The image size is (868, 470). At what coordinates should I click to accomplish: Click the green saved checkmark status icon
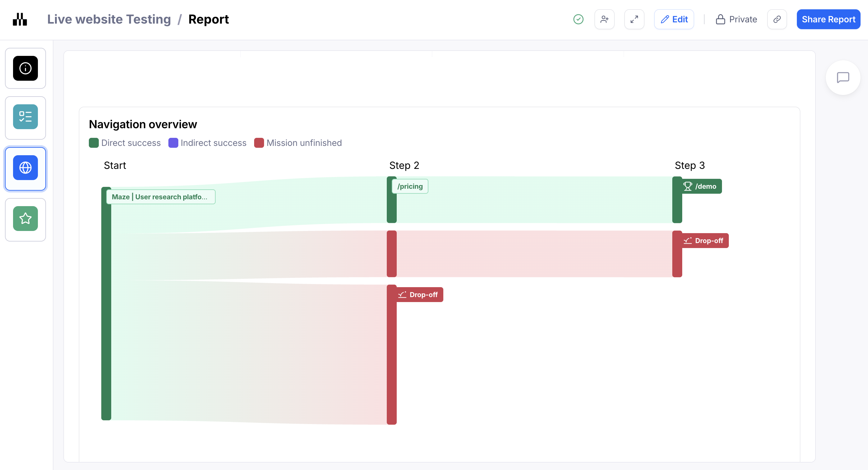[x=578, y=19]
